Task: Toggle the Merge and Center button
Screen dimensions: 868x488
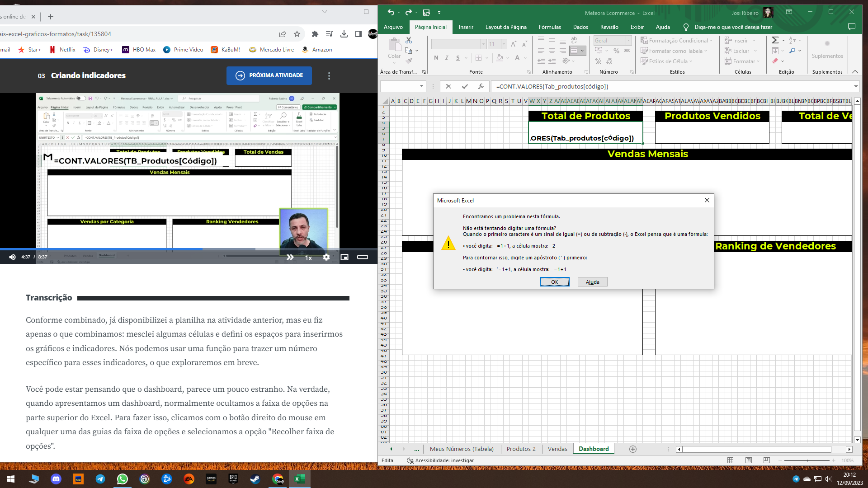Action: pos(574,51)
